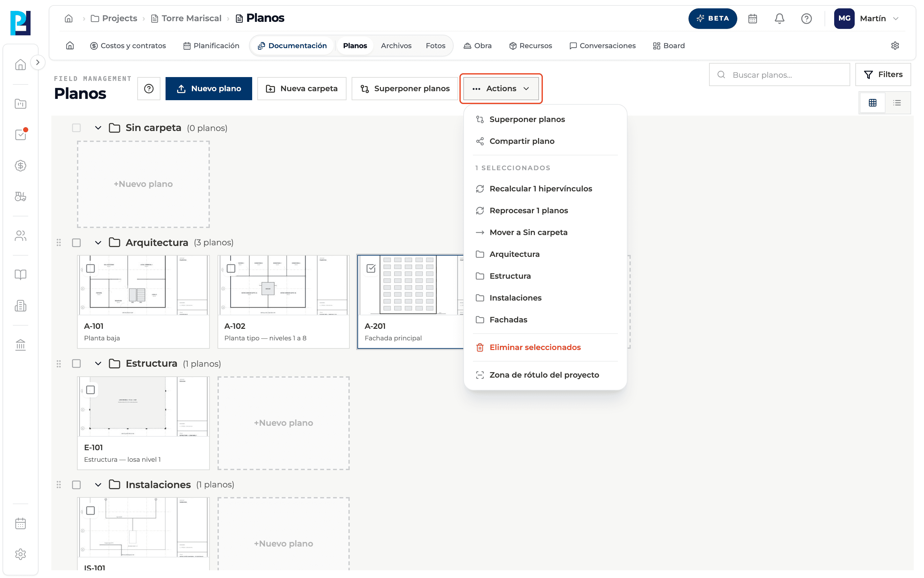Click the help question mark in header
This screenshot has width=924, height=578.
click(806, 18)
